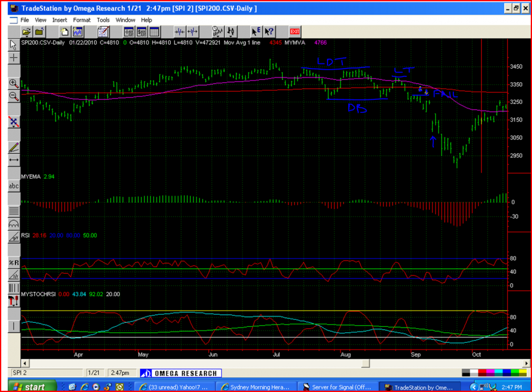This screenshot has height=392, width=532.
Task: Click the Close workspace folder icon
Action: point(40,32)
